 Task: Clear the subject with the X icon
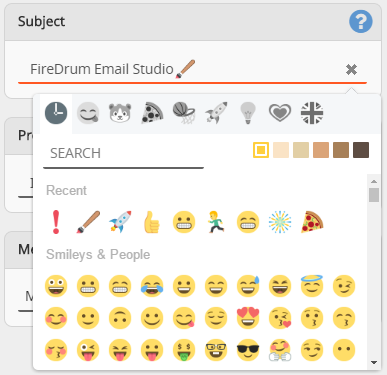tap(351, 70)
